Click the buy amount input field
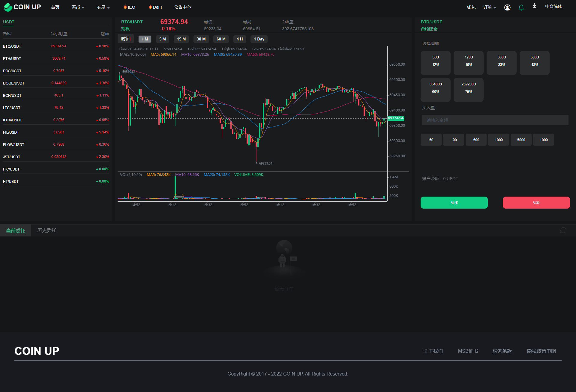This screenshot has width=576, height=392. [x=495, y=120]
